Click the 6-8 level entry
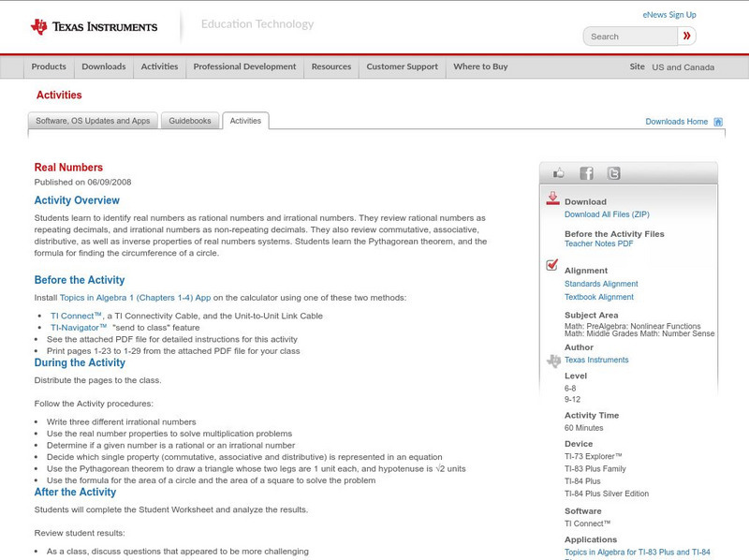The image size is (749, 560). click(x=570, y=389)
